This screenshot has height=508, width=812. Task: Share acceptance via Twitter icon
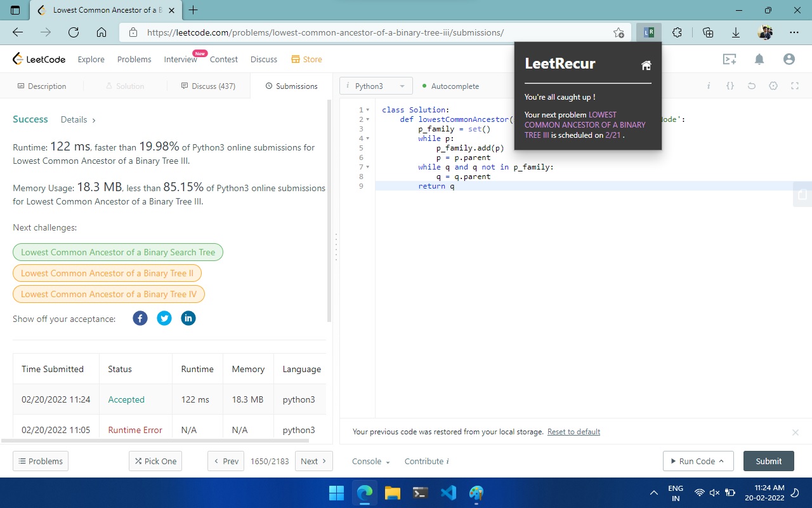(x=164, y=318)
